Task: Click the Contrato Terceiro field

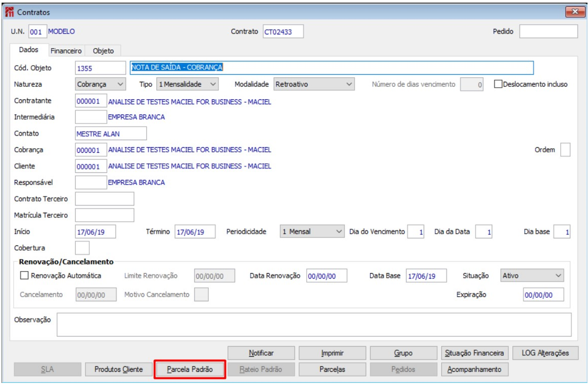Action: point(105,199)
